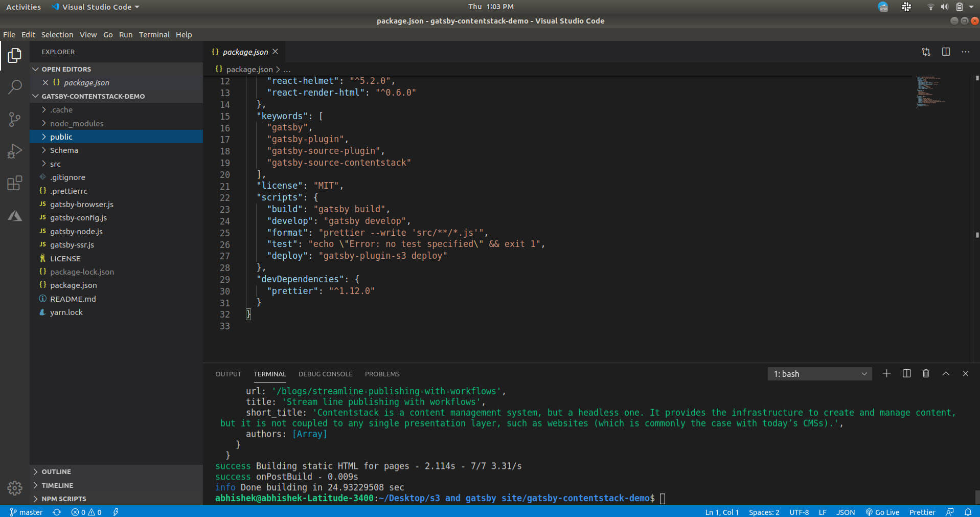Kill the terminal with trash icon
980x517 pixels.
[x=926, y=374]
